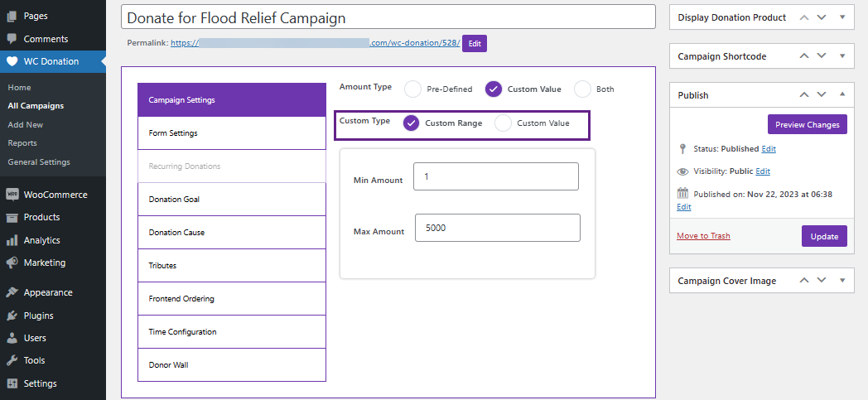Viewport: 868px width, 400px height.
Task: Open the Donation Cause tab
Action: 232,233
